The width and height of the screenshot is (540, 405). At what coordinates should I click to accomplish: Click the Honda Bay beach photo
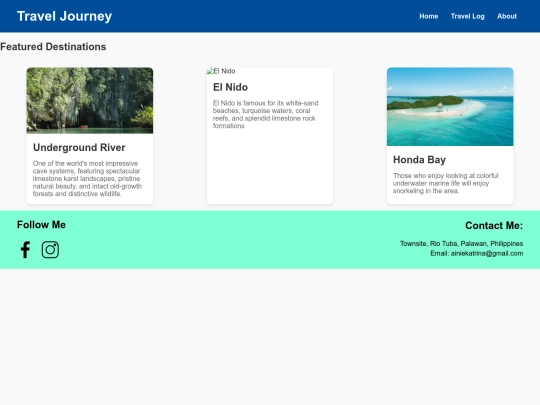(450, 107)
